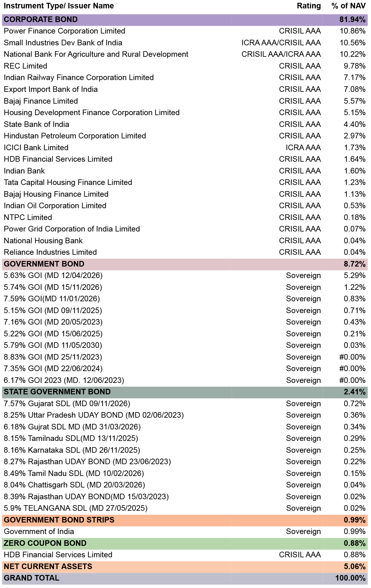
Task: Click the 5.9% TELANGANA SDL entry
Action: click(76, 508)
